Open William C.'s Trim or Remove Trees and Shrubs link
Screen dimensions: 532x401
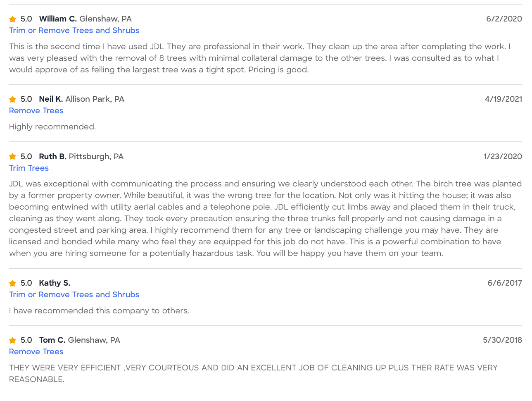coord(74,31)
